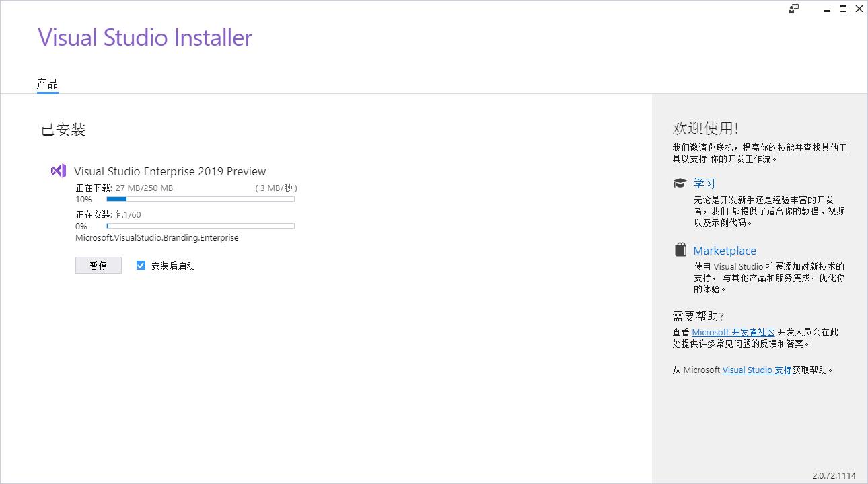Viewport: 868px width, 484px height.
Task: Click the package install progress bar
Action: point(200,225)
